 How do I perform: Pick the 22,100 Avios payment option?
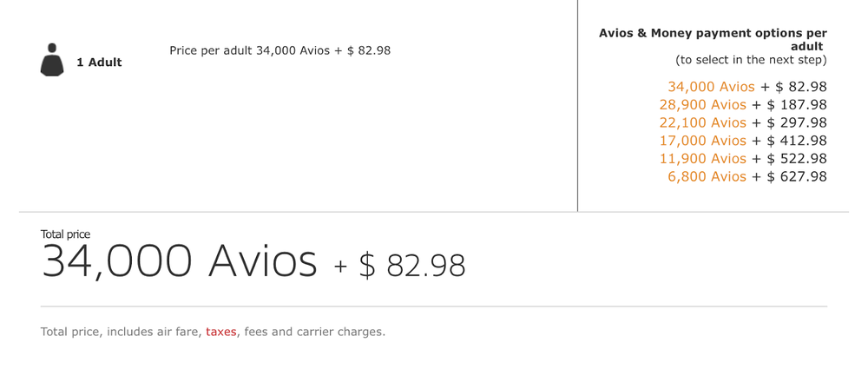click(x=702, y=123)
